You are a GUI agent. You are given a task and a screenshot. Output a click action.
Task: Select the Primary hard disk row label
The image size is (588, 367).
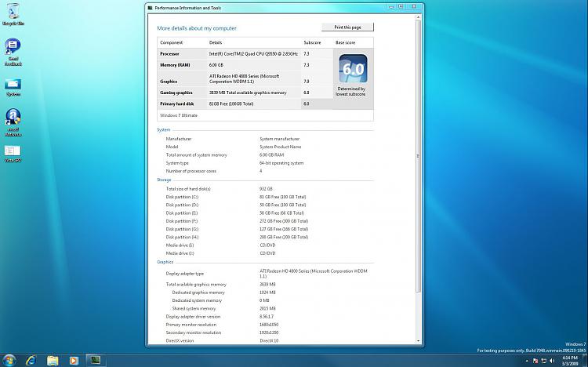[177, 104]
